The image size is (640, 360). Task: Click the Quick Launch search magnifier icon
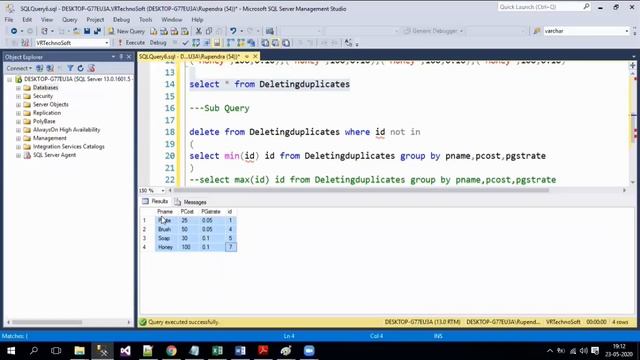(x=586, y=7)
